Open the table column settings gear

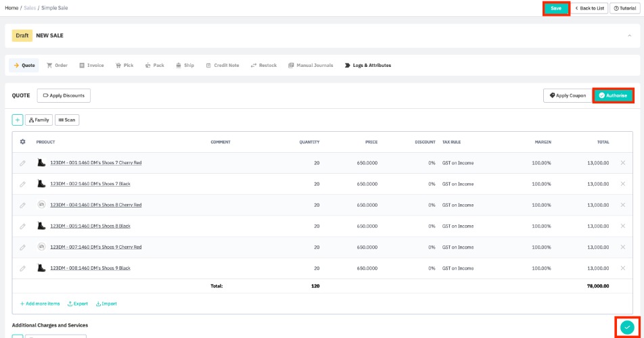pyautogui.click(x=22, y=142)
